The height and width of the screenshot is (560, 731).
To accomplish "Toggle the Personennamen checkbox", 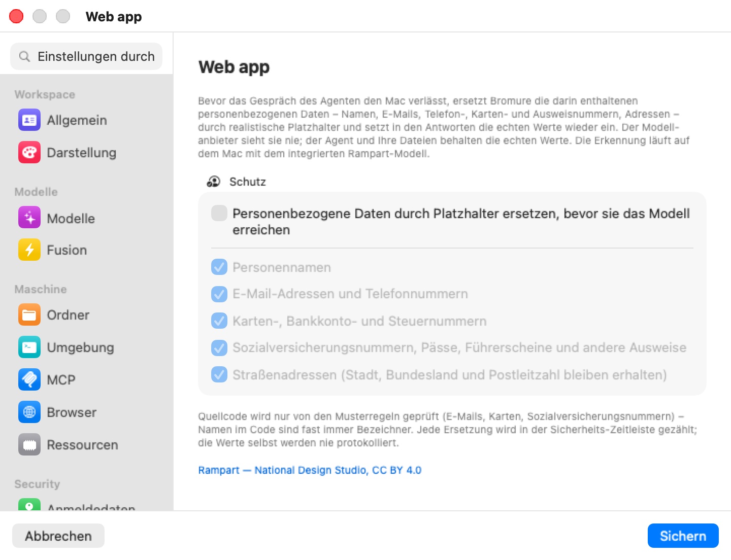I will 219,267.
